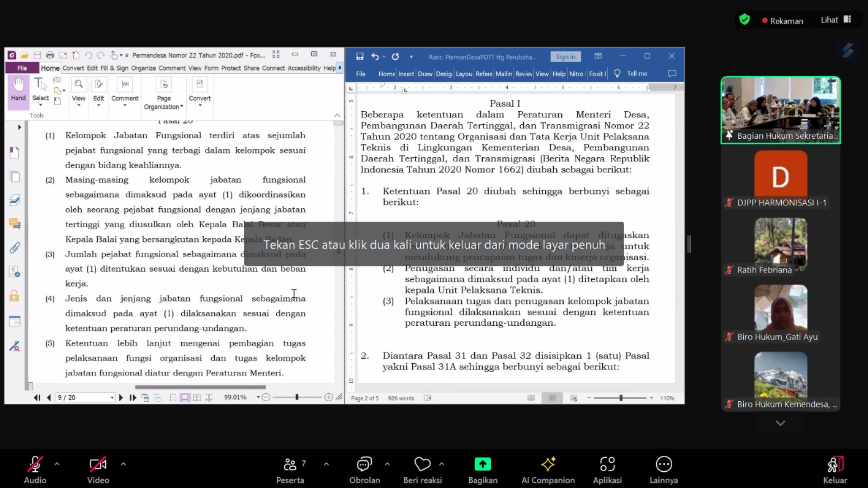Expand the caret next to Obrolan

pos(387,464)
